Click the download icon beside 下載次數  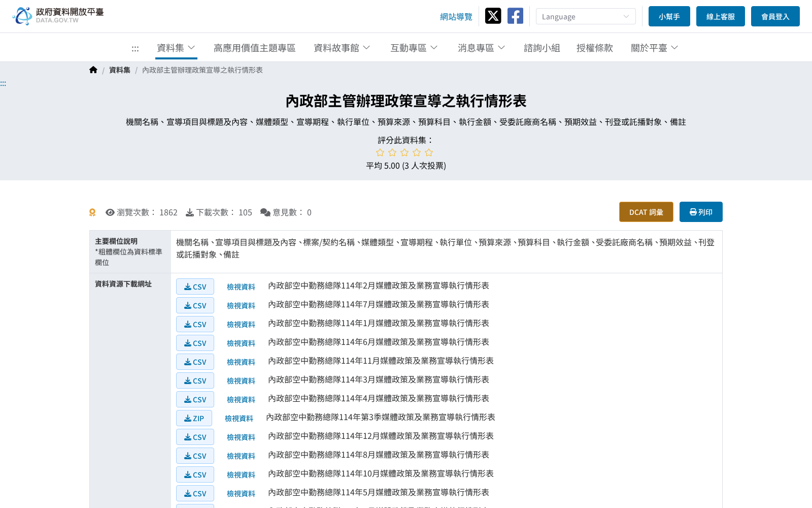click(190, 212)
